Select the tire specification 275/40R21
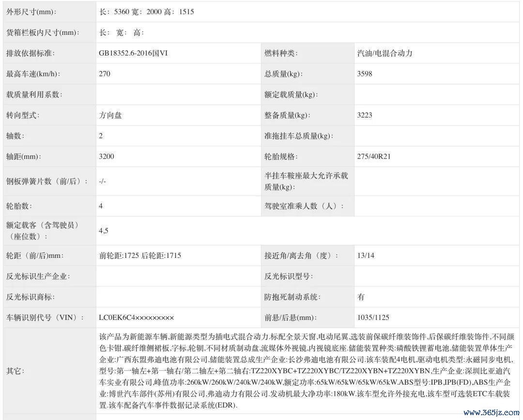This screenshot has width=523, height=420. click(373, 157)
